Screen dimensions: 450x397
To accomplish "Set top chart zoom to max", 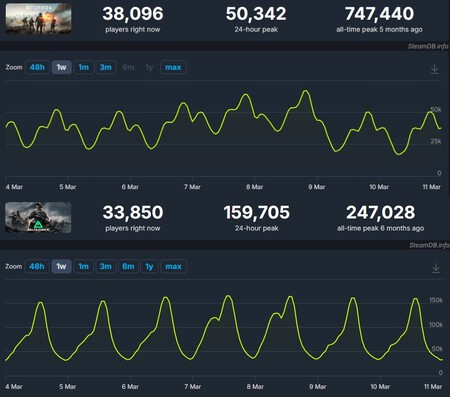I will click(173, 67).
